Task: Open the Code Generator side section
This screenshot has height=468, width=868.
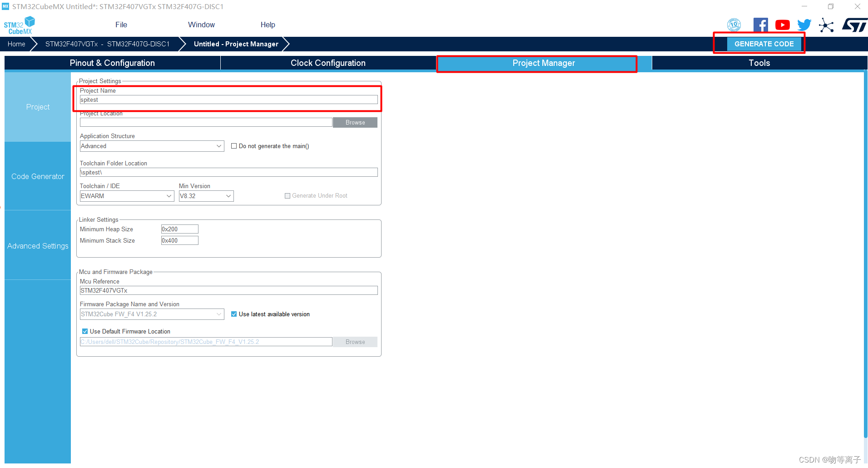Action: 38,176
